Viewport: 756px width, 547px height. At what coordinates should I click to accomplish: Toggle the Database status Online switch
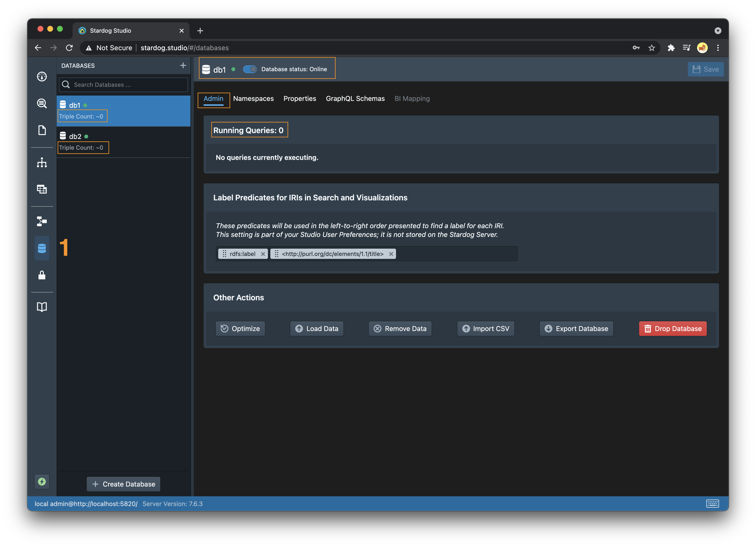click(250, 69)
